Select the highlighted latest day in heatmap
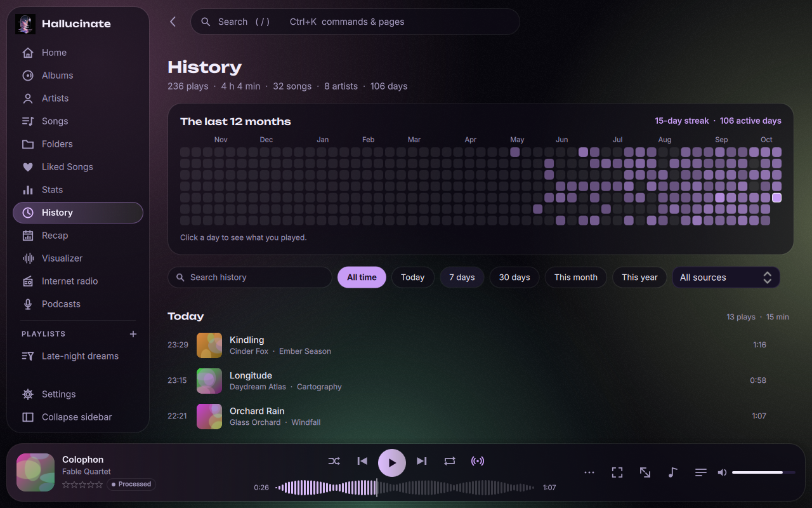The width and height of the screenshot is (812, 508). 776,197
